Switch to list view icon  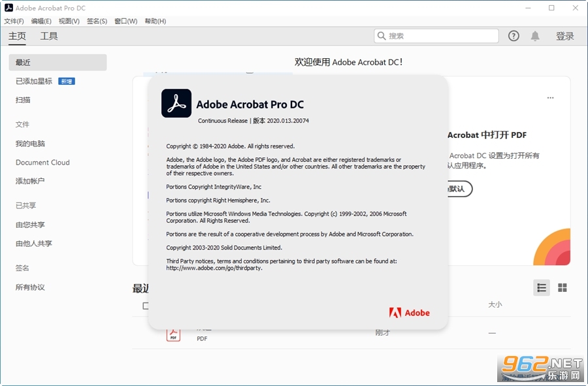click(x=542, y=287)
